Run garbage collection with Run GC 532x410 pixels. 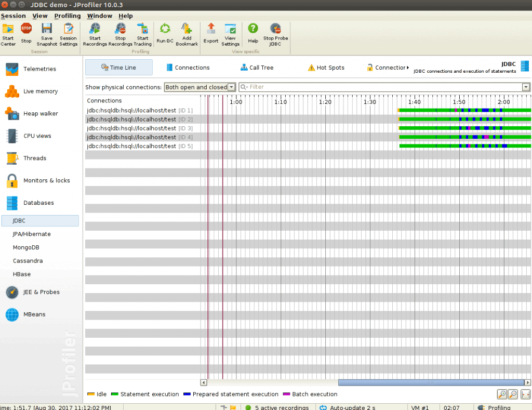click(165, 33)
